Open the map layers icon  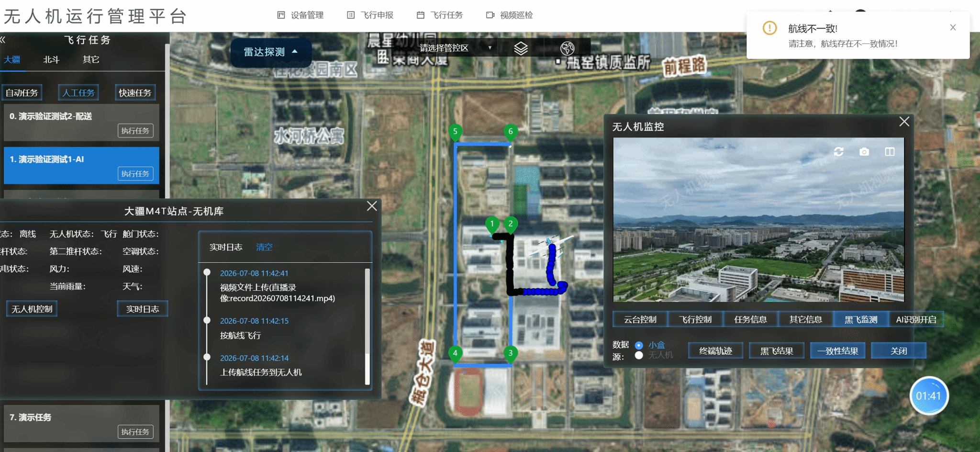click(521, 48)
